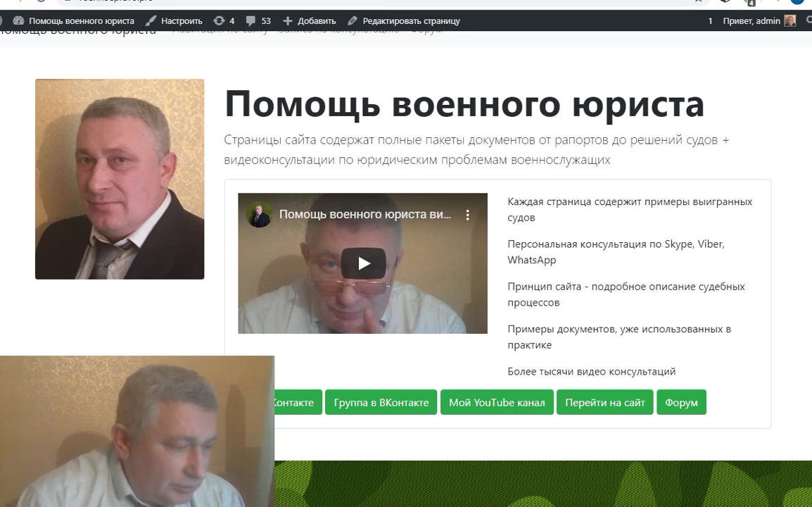The width and height of the screenshot is (812, 507).
Task: Click Редактировать страницу in admin bar
Action: (411, 21)
